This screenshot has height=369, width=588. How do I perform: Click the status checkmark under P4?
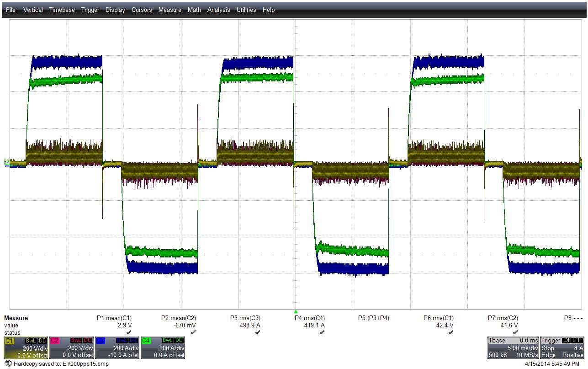322,332
